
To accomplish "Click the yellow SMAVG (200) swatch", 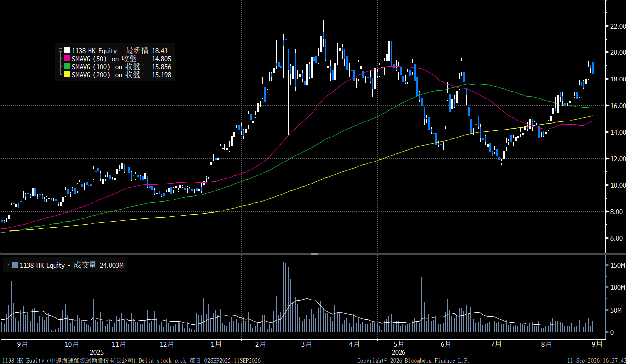I will pos(67,75).
